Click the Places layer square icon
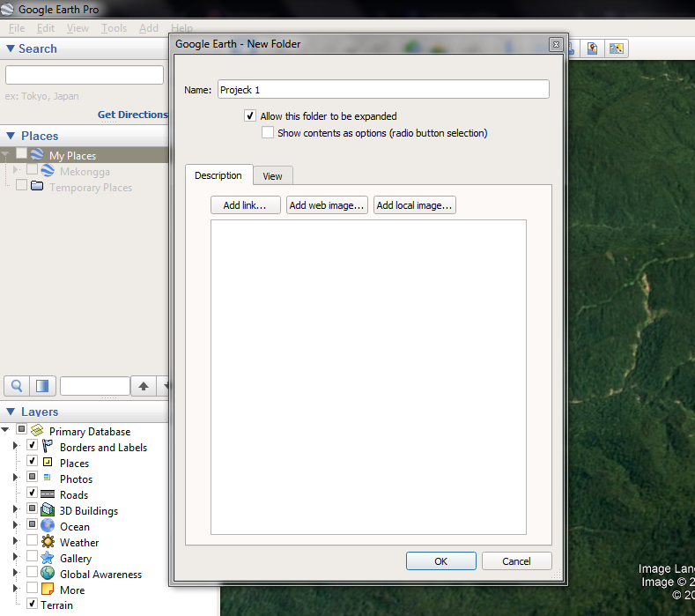This screenshot has width=695, height=616. pos(48,462)
